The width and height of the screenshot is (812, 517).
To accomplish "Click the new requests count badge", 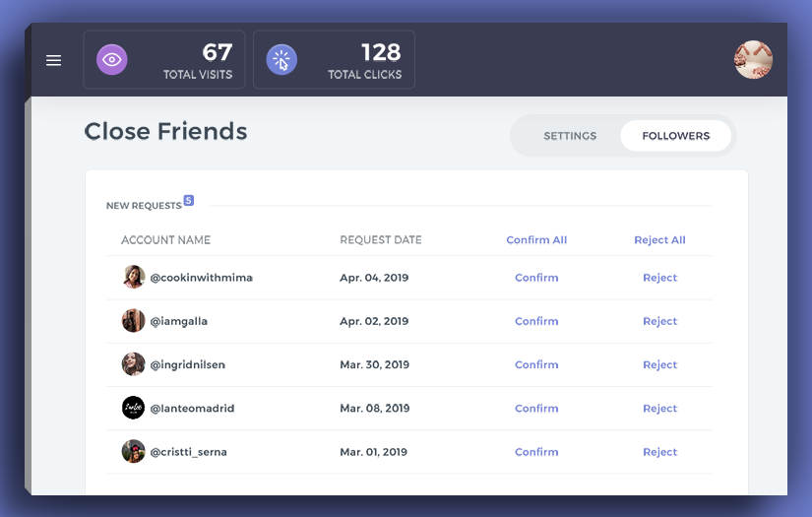I will click(189, 201).
